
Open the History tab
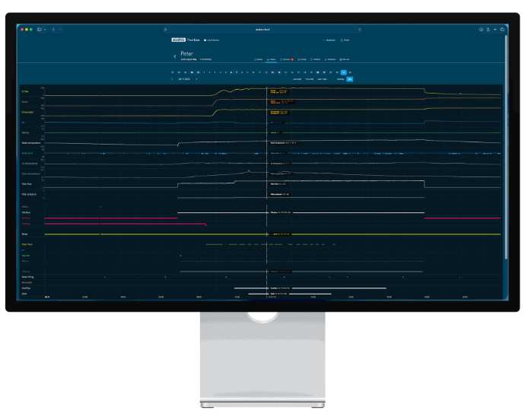(270, 59)
